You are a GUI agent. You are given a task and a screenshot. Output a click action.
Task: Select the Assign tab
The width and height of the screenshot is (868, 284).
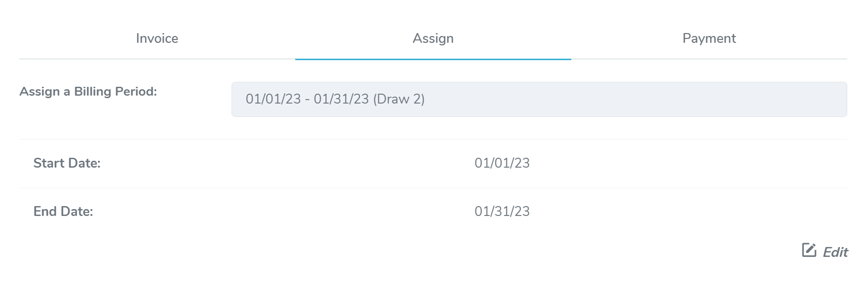[433, 38]
